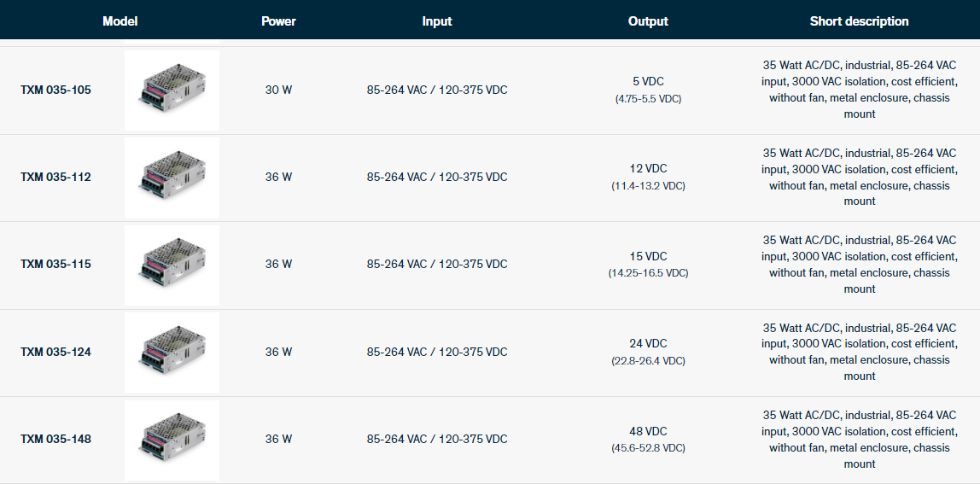This screenshot has width=980, height=484.
Task: Go to the TXM 035-115 model page
Action: point(55,265)
